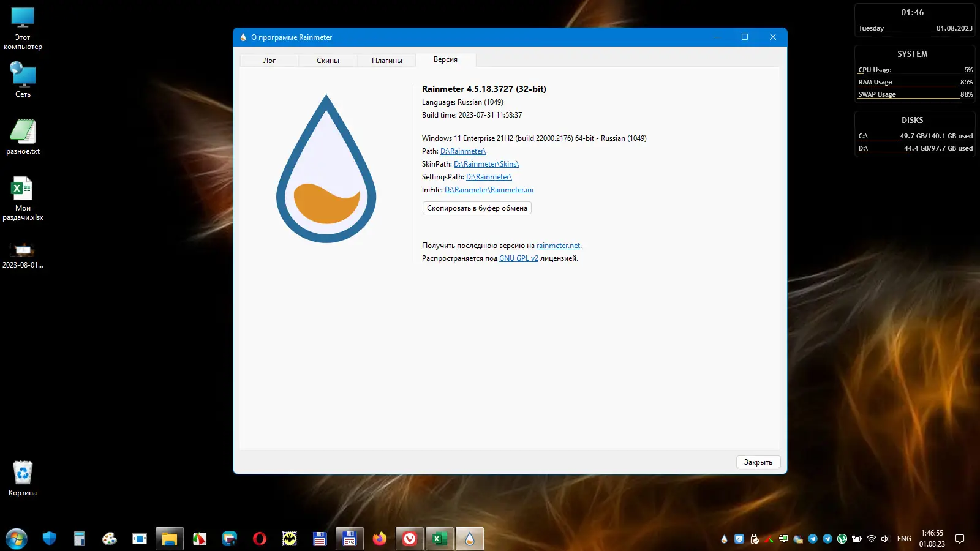Click the DISKS skin heading
This screenshot has height=551, width=980.
[912, 120]
